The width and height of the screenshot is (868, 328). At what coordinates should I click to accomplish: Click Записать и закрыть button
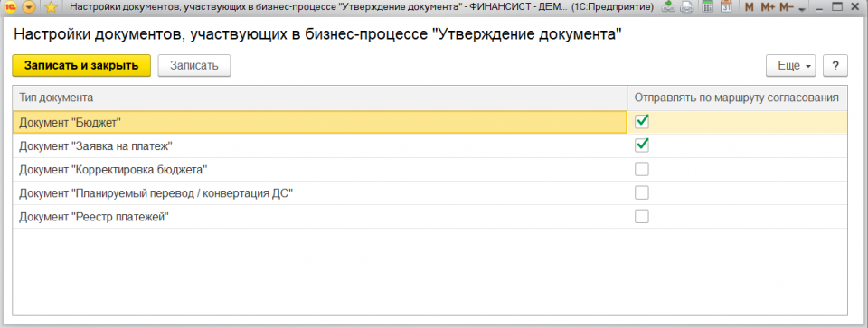coord(81,65)
